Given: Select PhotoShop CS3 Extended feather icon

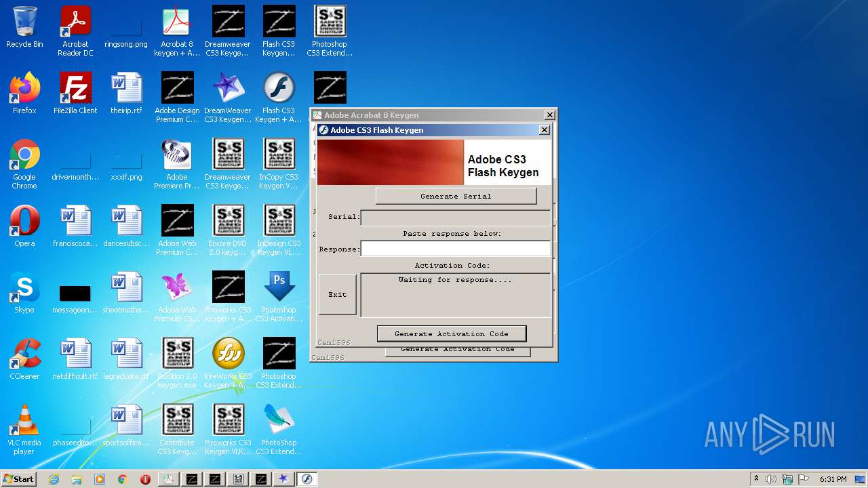Looking at the screenshot, I should coord(279,430).
